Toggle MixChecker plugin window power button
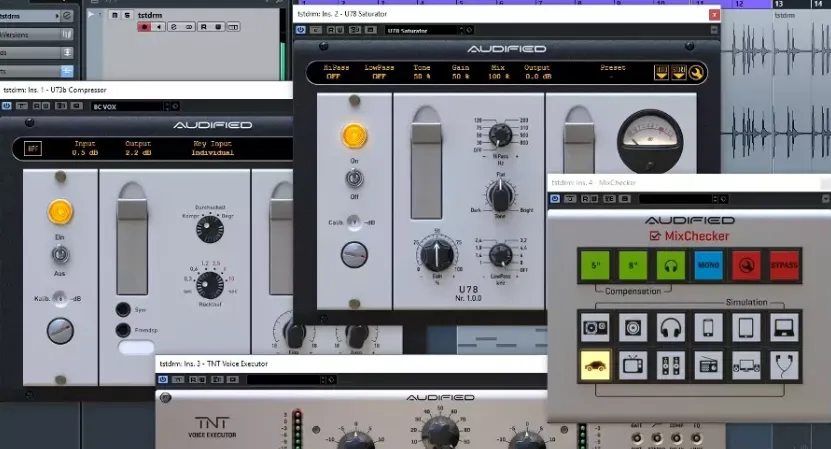The image size is (831, 449). pyautogui.click(x=555, y=199)
